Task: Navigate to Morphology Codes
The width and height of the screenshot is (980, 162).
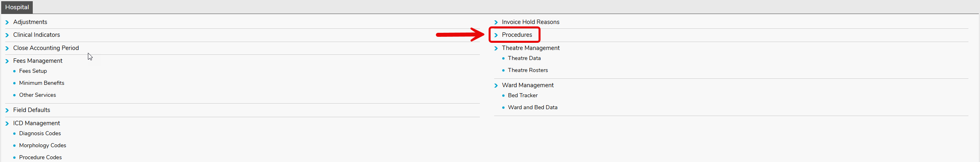Action: pyautogui.click(x=42, y=145)
